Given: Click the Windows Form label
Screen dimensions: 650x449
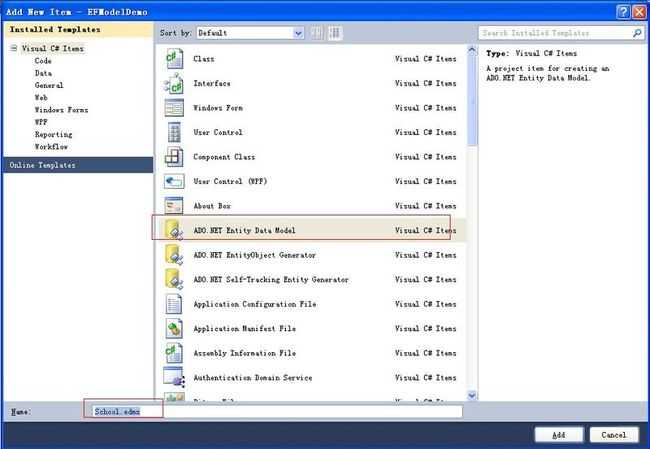Looking at the screenshot, I should point(218,108).
